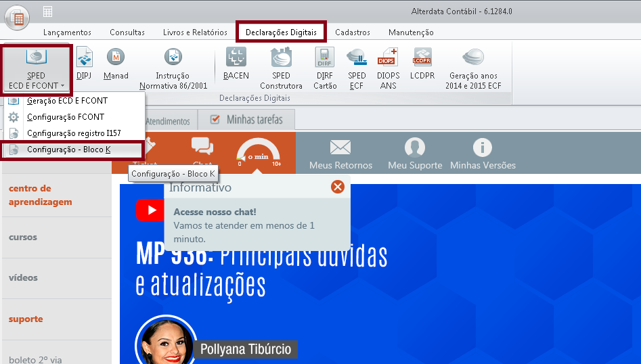Open the Atendimentos tab

[168, 121]
